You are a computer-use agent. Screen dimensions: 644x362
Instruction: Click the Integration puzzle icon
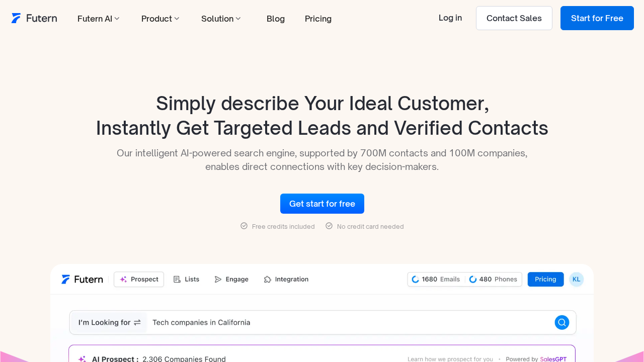click(268, 280)
